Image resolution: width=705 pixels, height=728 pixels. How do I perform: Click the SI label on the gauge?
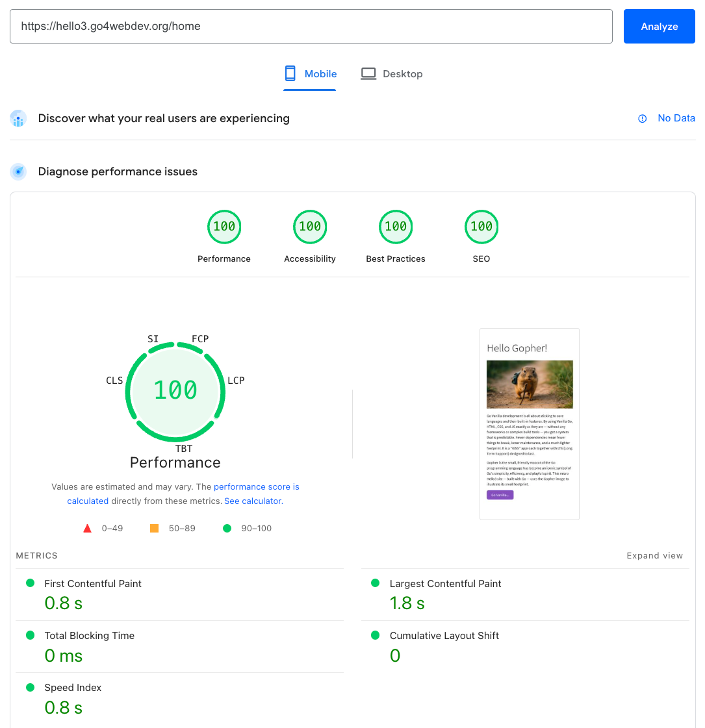click(153, 339)
